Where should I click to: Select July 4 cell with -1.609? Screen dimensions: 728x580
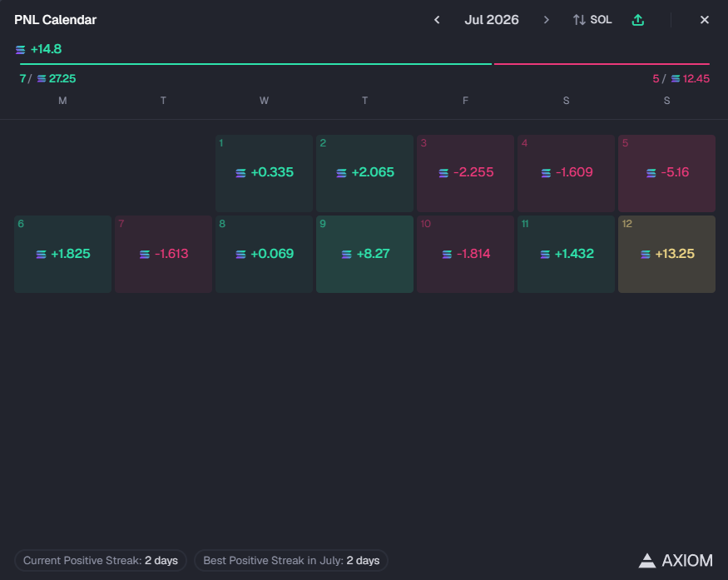566,173
